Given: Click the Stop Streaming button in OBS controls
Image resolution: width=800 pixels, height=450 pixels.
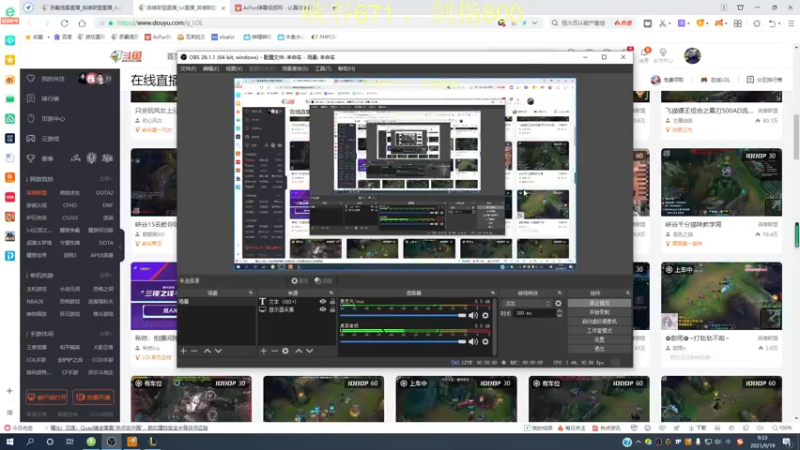Looking at the screenshot, I should coord(599,303).
